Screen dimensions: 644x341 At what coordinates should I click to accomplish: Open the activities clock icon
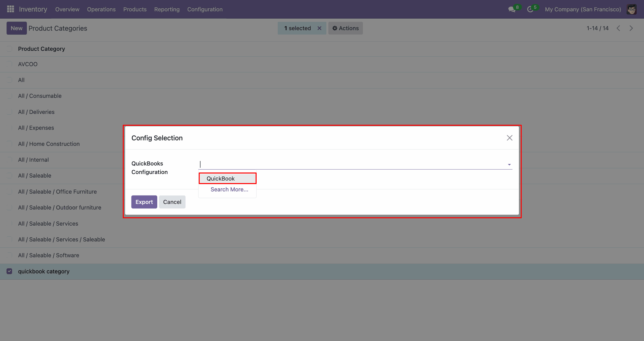tap(530, 9)
